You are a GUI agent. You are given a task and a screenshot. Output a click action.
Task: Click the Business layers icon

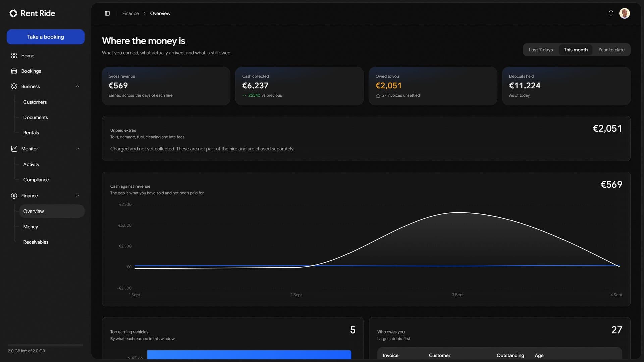click(14, 86)
